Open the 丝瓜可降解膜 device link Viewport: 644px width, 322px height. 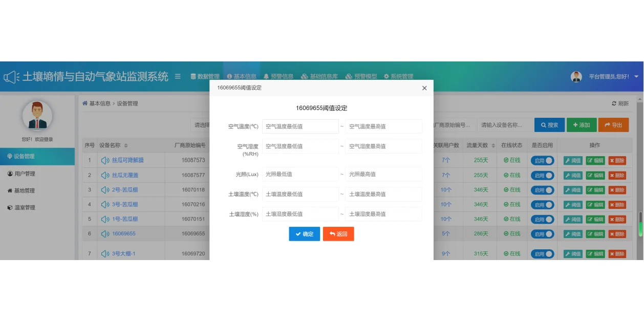coord(126,160)
